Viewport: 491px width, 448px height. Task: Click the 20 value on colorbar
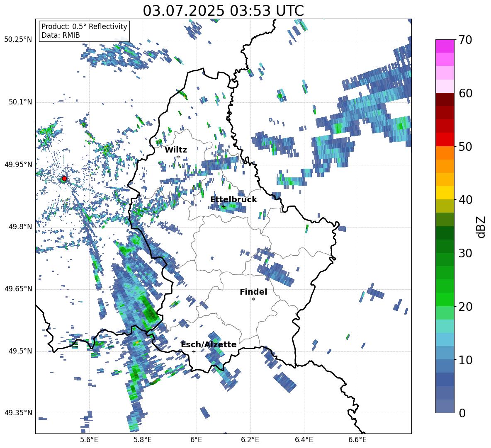[465, 307]
